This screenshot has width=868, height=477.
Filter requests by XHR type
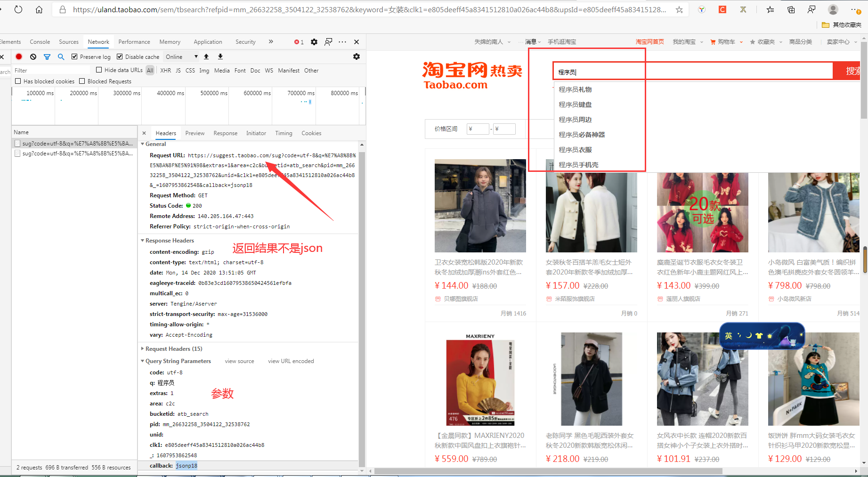click(166, 71)
